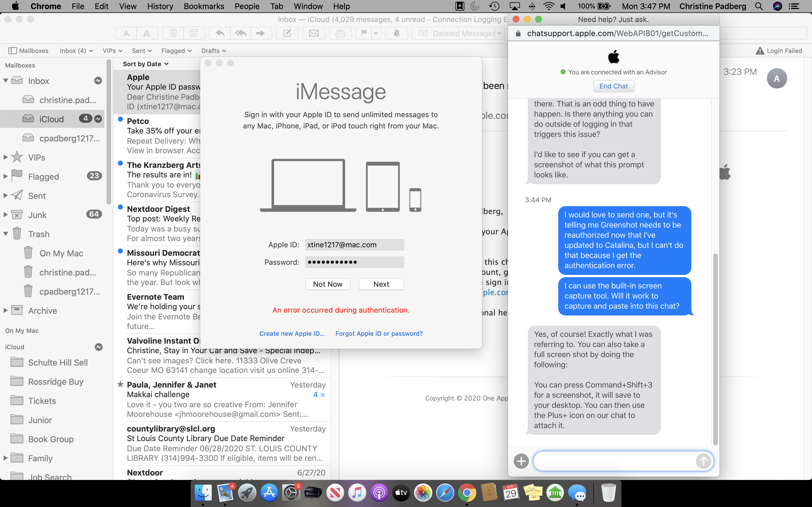
Task: Click the chat message input field
Action: pos(614,461)
